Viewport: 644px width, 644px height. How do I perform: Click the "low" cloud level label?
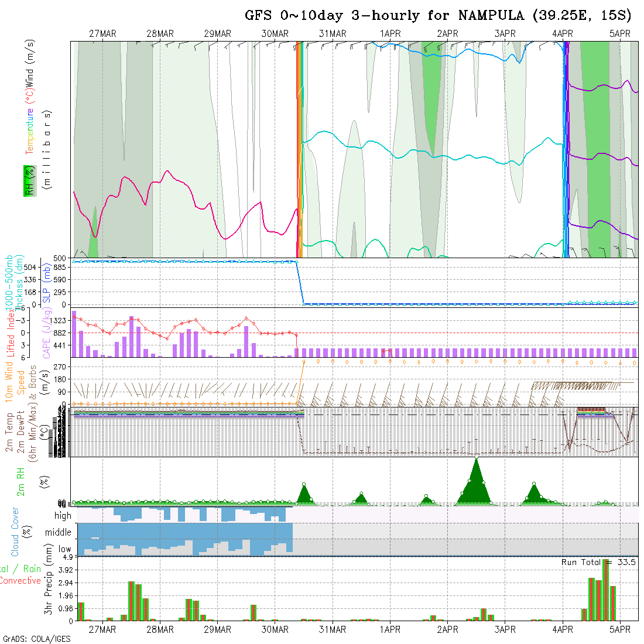click(x=64, y=550)
